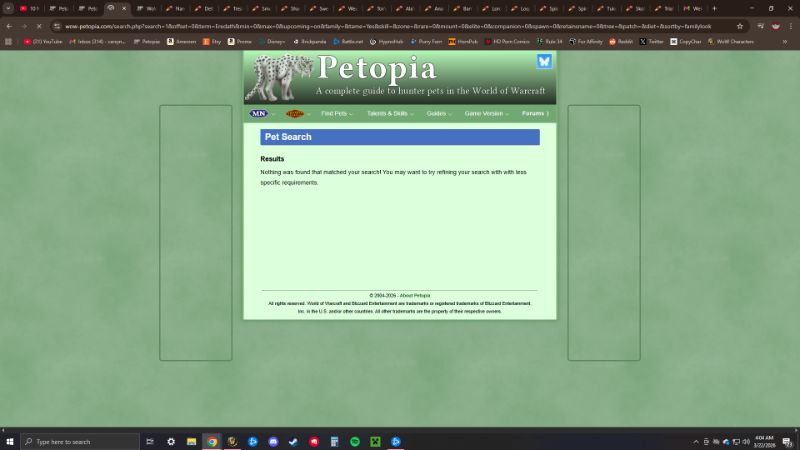800x450 pixels.
Task: Open the Chrome profile avatar
Action: click(x=776, y=26)
